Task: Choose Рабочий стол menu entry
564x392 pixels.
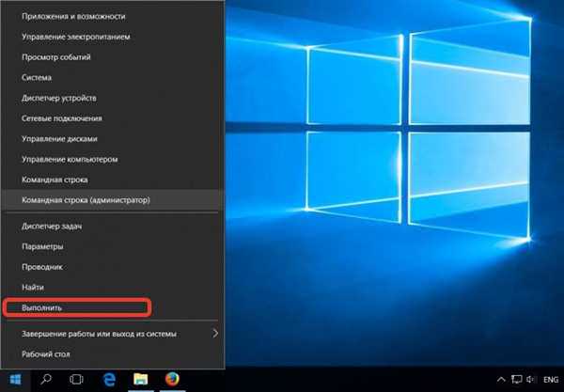Action: (x=113, y=354)
